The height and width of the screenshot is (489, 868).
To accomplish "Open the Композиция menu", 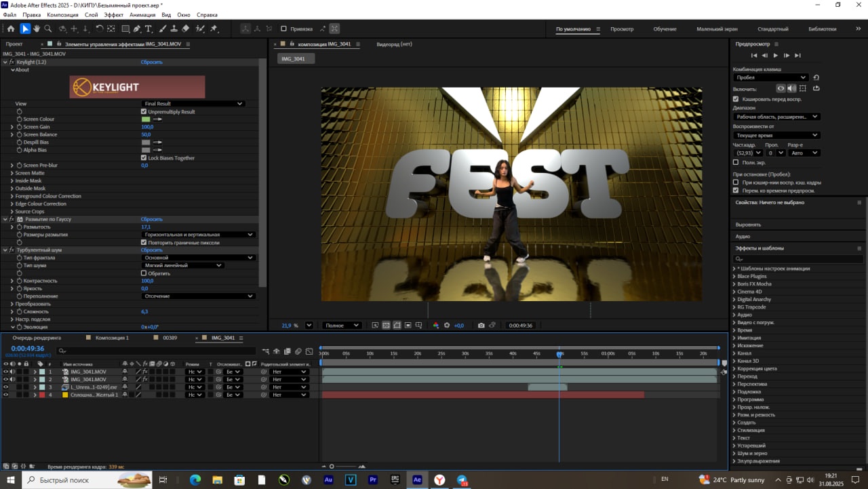I will pyautogui.click(x=62, y=14).
